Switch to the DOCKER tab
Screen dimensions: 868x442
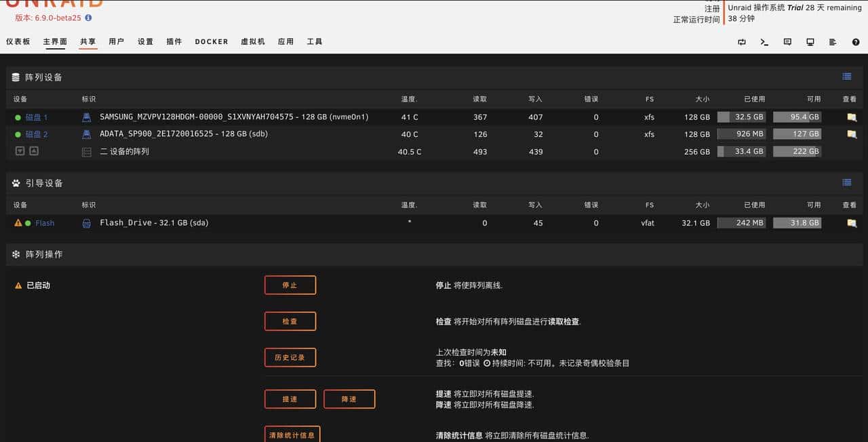(x=211, y=41)
